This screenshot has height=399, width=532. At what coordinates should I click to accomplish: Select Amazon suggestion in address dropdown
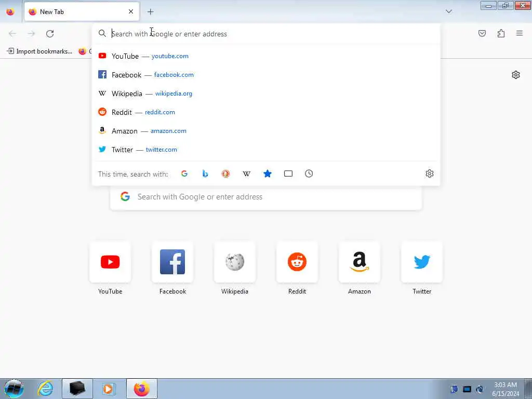(x=266, y=130)
